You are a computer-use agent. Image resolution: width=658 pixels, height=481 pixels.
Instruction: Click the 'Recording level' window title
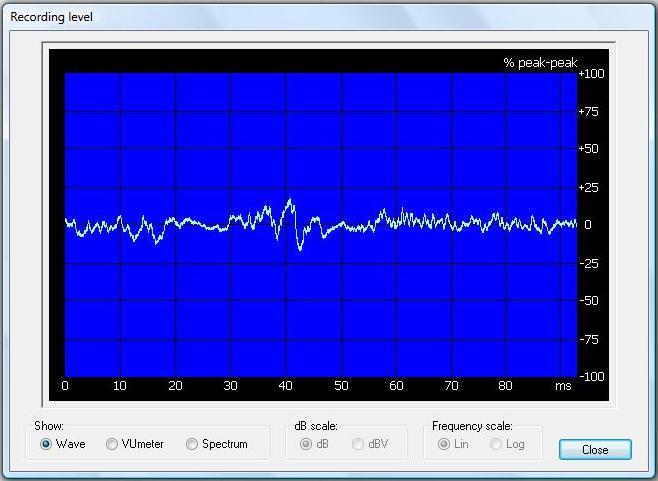coord(51,17)
